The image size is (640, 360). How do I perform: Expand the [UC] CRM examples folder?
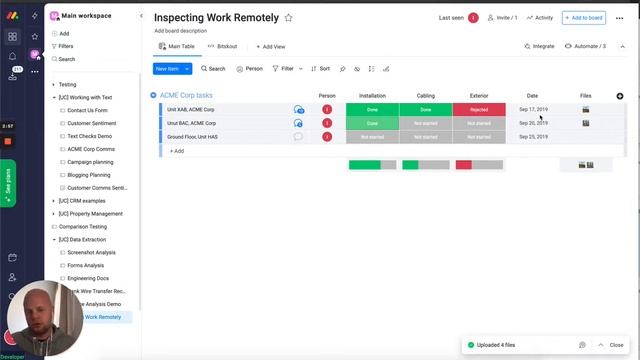pos(53,201)
